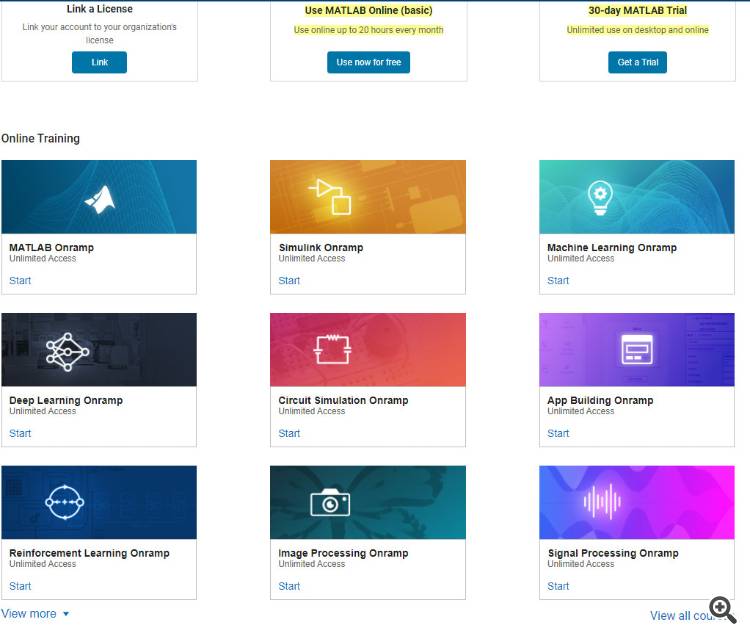750x636 pixels.
Task: Start the MATLAB Onramp course
Action: click(x=20, y=281)
